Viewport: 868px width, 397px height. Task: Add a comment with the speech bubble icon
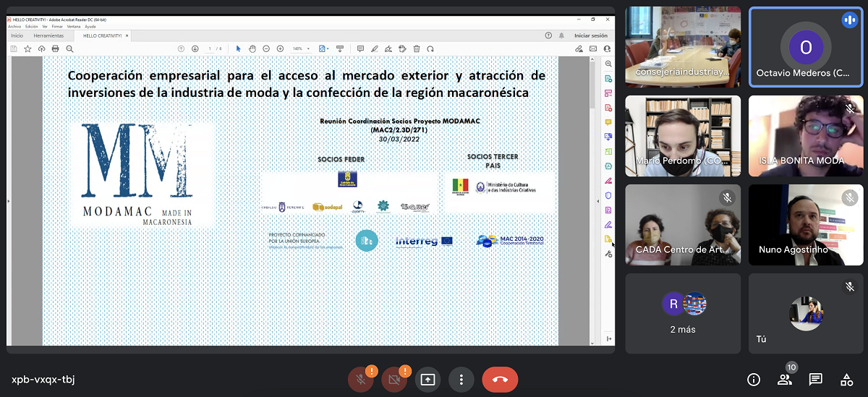(x=360, y=48)
